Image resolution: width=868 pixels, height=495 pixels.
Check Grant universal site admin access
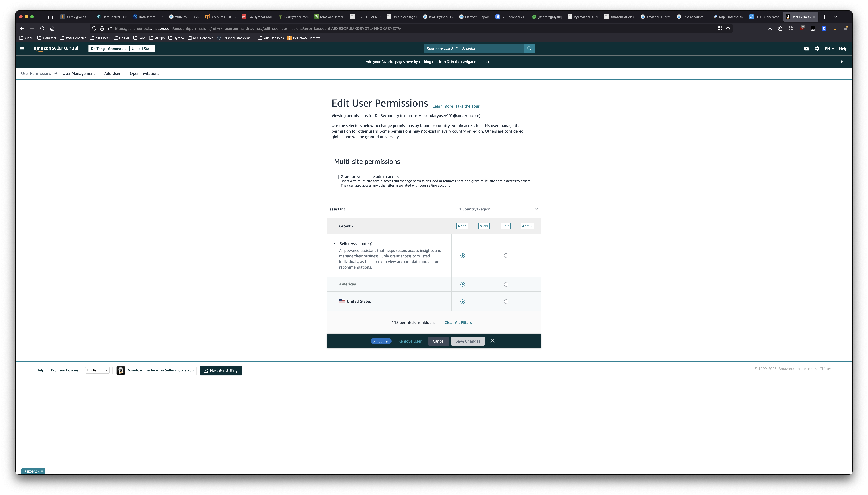coord(336,177)
